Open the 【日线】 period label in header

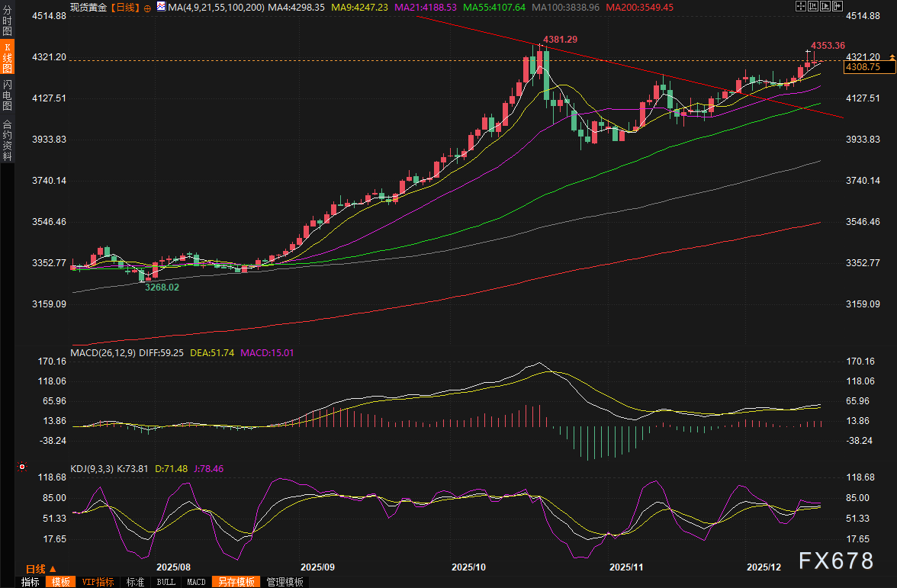click(x=124, y=7)
